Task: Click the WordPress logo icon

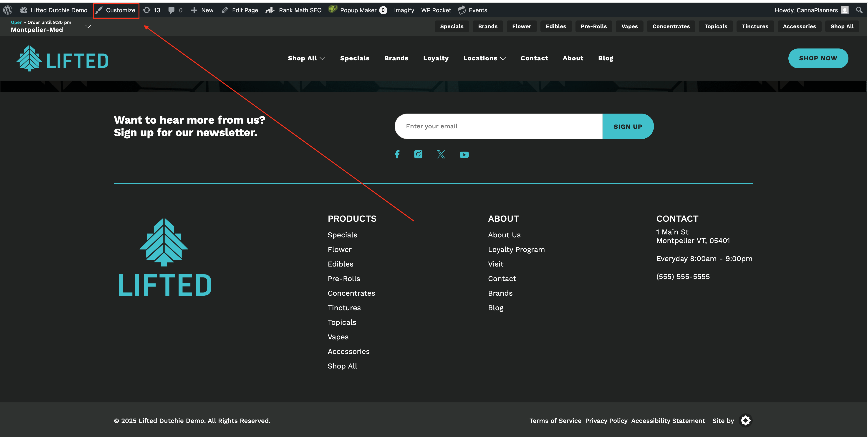Action: click(8, 10)
